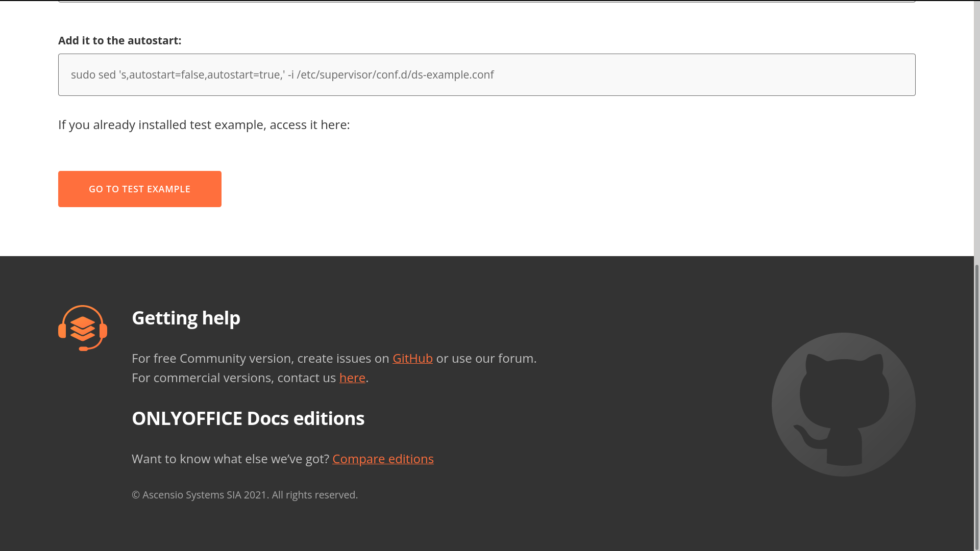The height and width of the screenshot is (551, 980).
Task: Click the 'Getting help' heading
Action: 186,318
